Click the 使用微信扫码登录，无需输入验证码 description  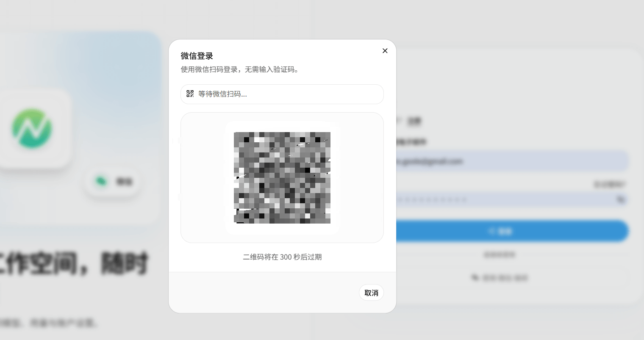[240, 69]
